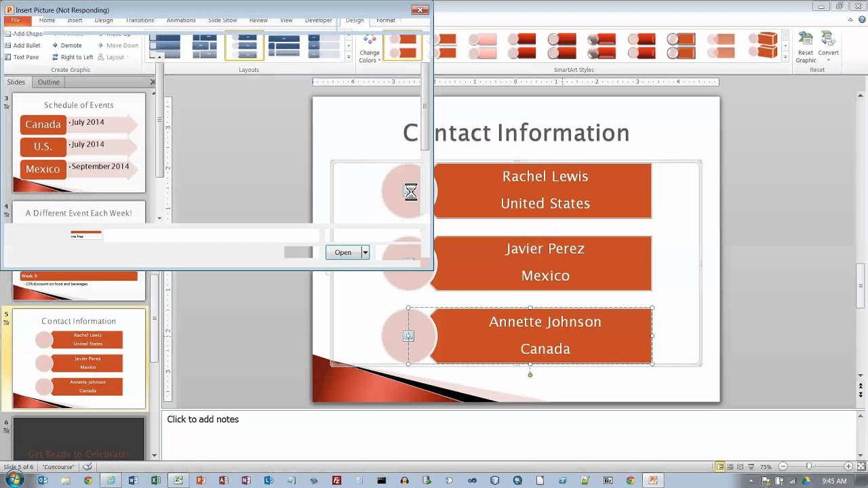The width and height of the screenshot is (868, 488).
Task: Switch to the Outline pane tab
Action: tap(48, 82)
